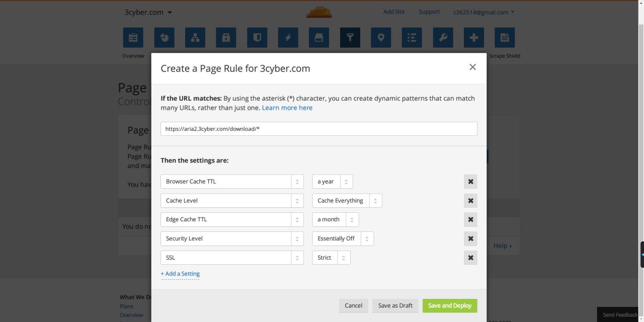Screen dimensions: 644x322
Task: Open the account email menu
Action: click(484, 12)
